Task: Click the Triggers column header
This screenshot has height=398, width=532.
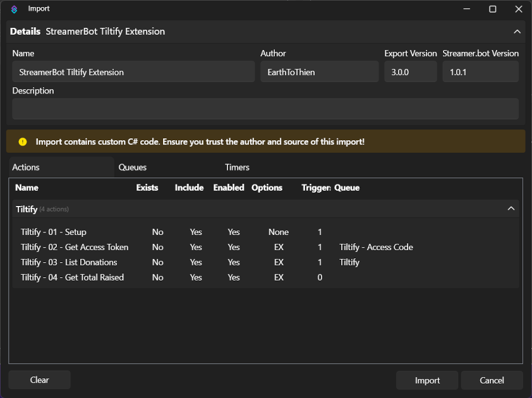Action: point(316,188)
